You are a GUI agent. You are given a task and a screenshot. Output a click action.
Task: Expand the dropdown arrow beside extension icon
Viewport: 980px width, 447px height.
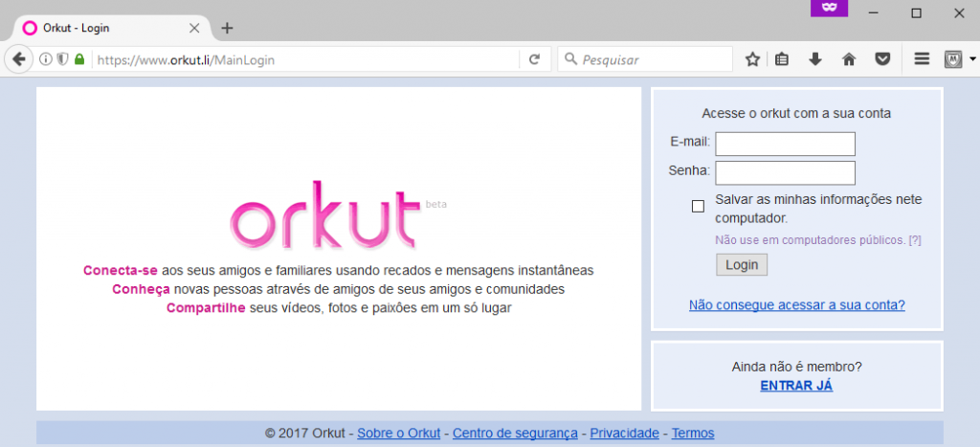coord(972,59)
